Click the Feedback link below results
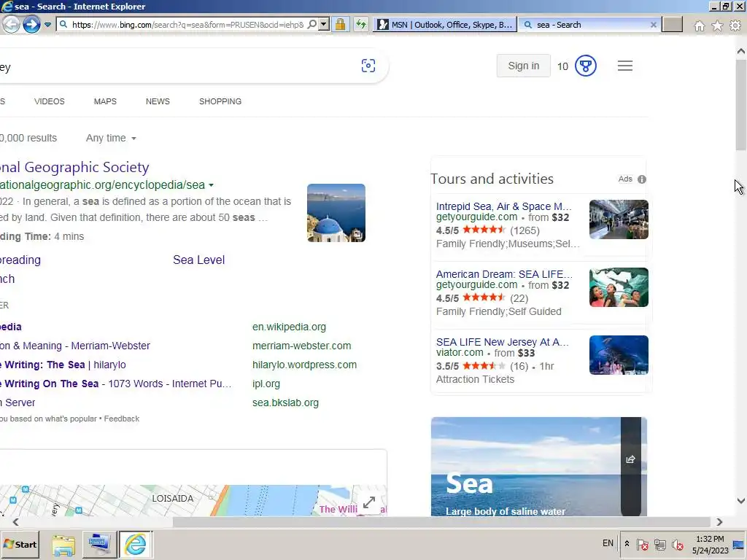This screenshot has width=747, height=560. pos(122,419)
